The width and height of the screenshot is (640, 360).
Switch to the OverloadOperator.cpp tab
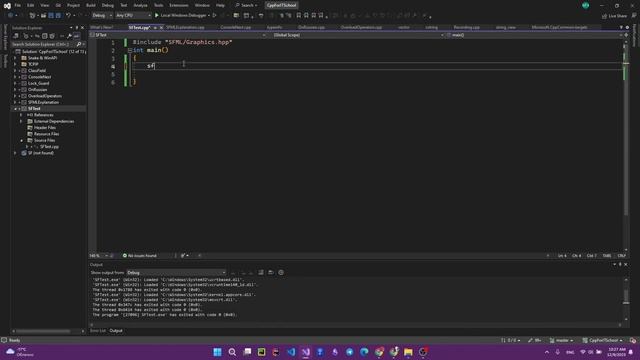click(361, 27)
